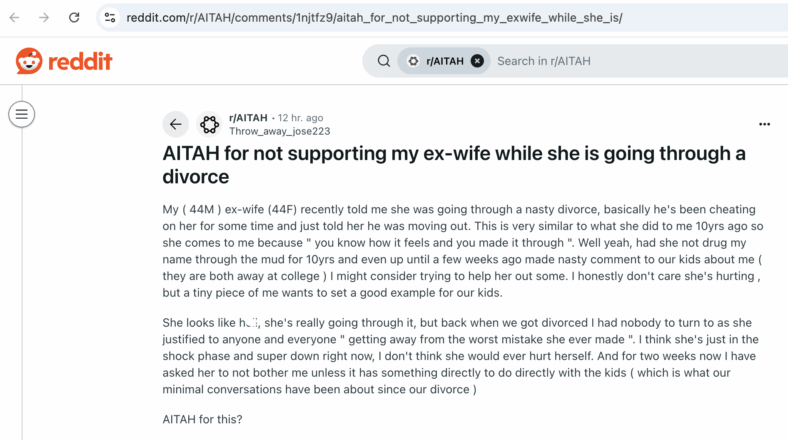Reload the page with the refresh icon
This screenshot has height=440, width=788.
click(x=74, y=18)
